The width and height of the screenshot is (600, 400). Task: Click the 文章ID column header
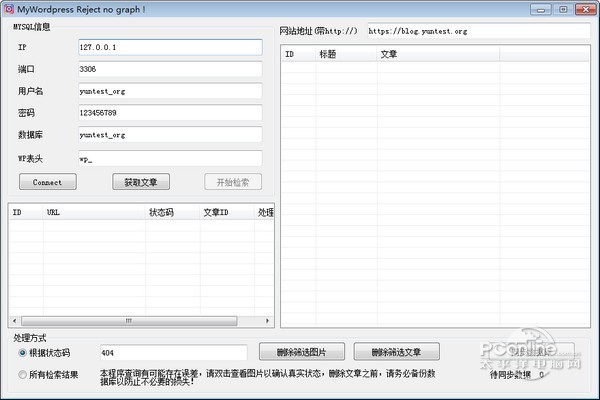click(x=227, y=212)
